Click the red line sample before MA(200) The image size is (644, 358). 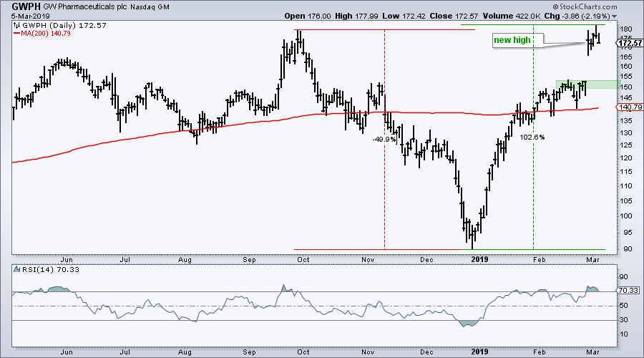[x=17, y=33]
